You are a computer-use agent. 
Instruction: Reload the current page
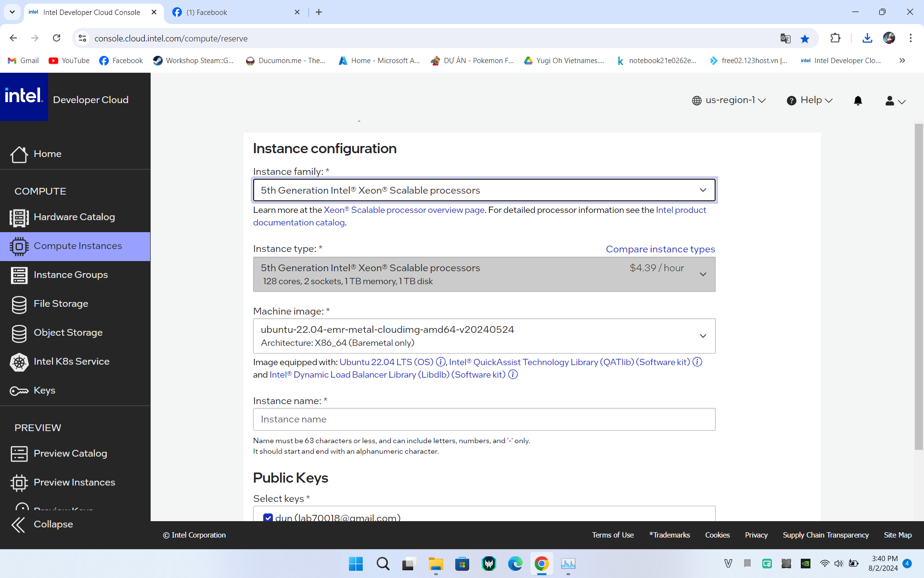pos(56,38)
